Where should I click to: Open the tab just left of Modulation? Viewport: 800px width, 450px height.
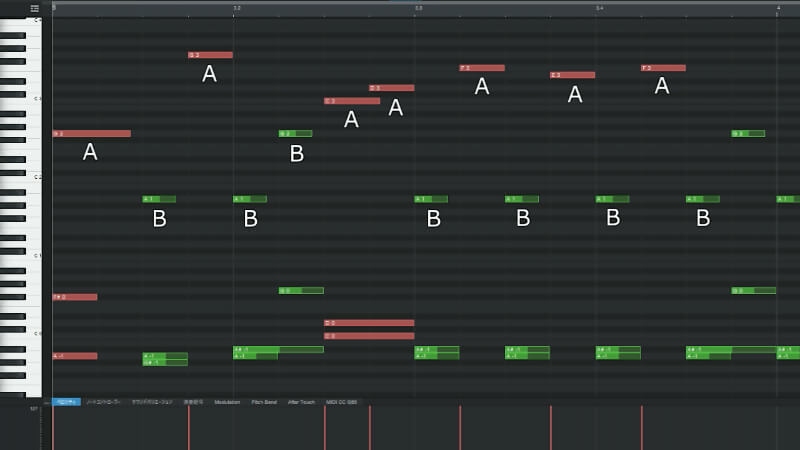[x=193, y=402]
